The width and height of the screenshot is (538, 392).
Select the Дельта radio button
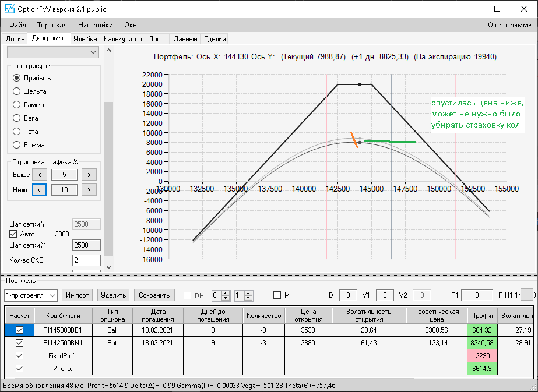(x=17, y=91)
